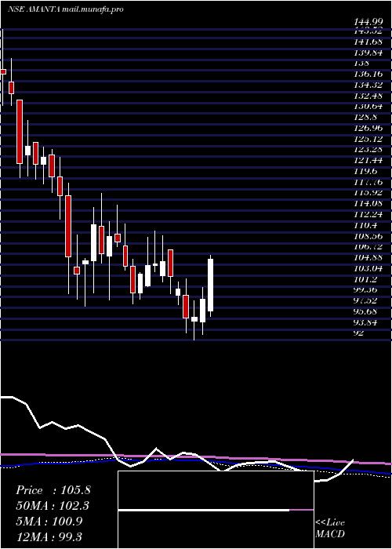The image size is (392, 549).
Task: Click the NSE AMANTA mail.munafa.pro title text
Action: (x=65, y=9)
